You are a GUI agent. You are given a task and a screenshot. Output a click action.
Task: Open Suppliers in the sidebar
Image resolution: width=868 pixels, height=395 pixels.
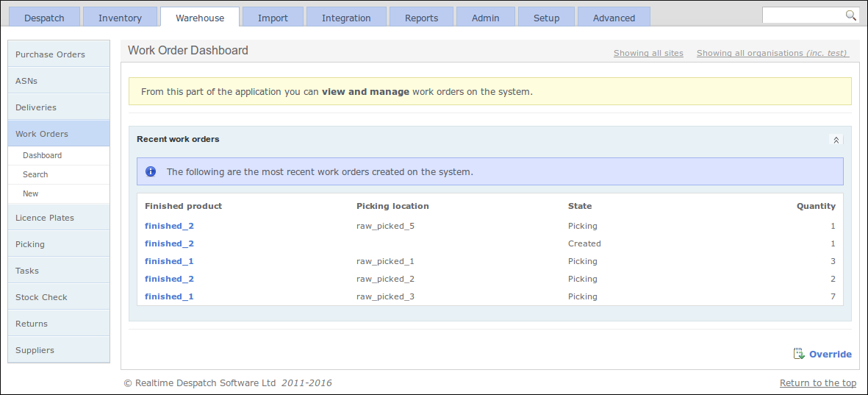coord(59,350)
